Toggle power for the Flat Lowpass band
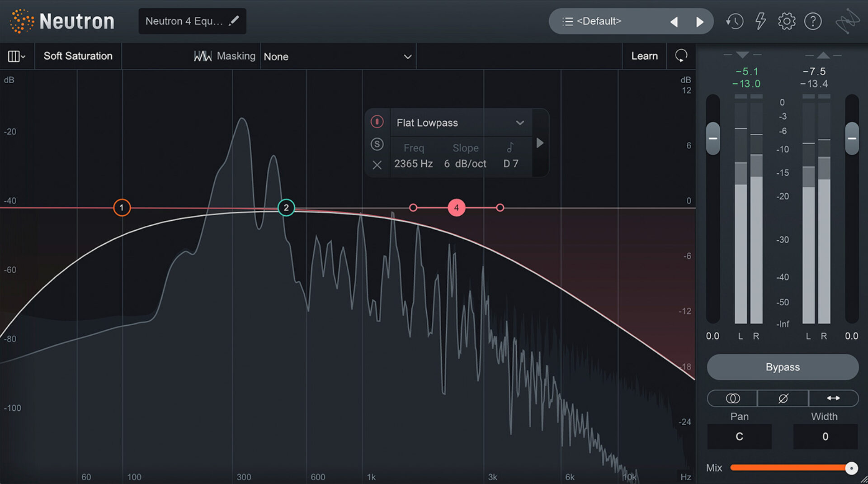Image resolution: width=868 pixels, height=484 pixels. [377, 122]
